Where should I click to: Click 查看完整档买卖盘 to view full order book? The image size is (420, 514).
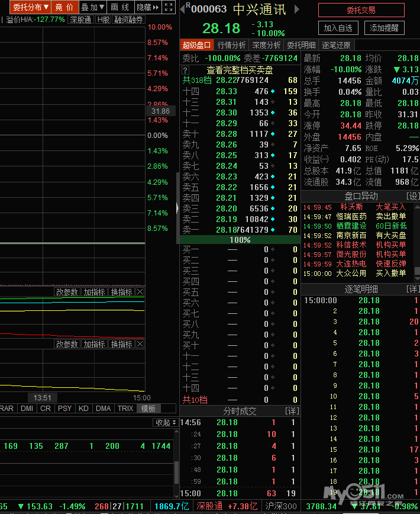coord(240,70)
